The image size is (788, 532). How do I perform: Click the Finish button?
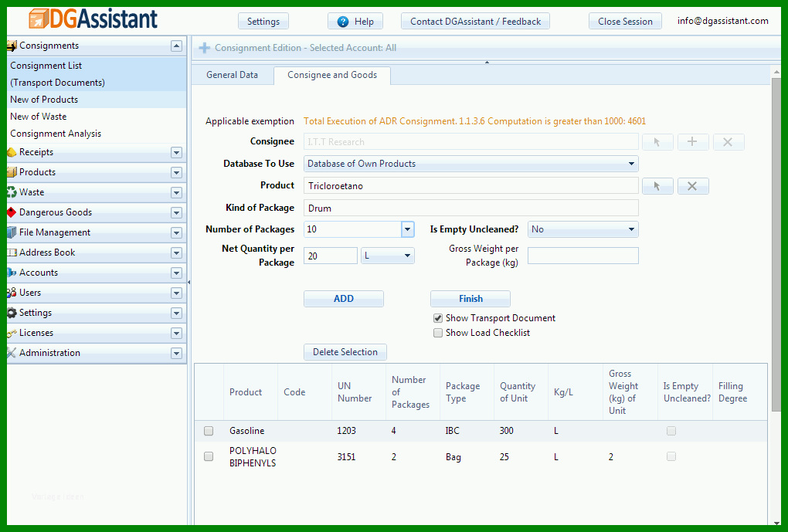point(470,299)
